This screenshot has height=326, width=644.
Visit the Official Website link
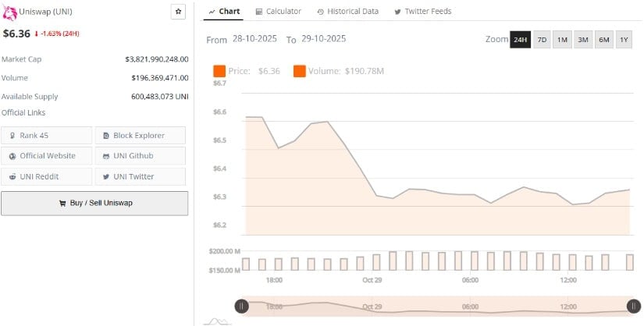point(47,156)
